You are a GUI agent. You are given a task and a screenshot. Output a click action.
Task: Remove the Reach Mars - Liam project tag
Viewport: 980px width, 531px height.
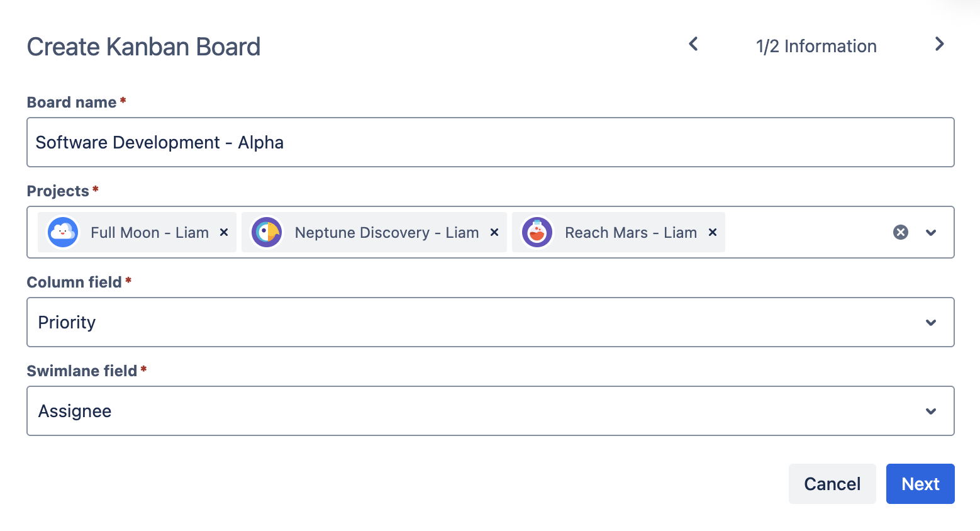tap(713, 232)
